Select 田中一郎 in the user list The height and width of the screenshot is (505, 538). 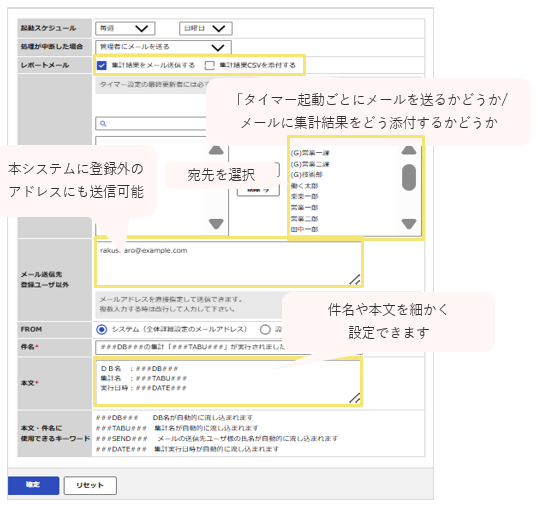304,229
